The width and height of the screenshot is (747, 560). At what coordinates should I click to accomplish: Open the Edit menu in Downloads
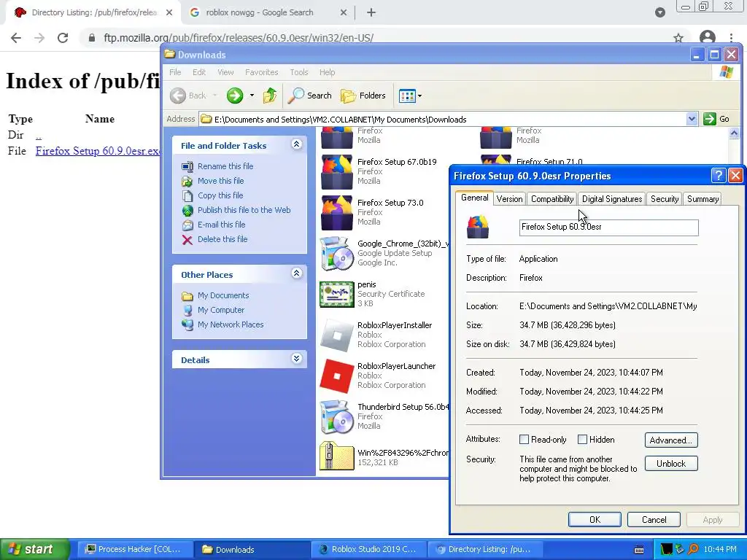click(199, 72)
